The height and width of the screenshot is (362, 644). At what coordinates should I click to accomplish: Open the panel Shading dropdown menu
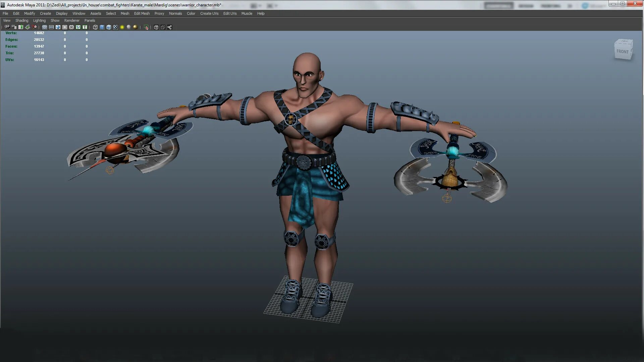click(22, 20)
